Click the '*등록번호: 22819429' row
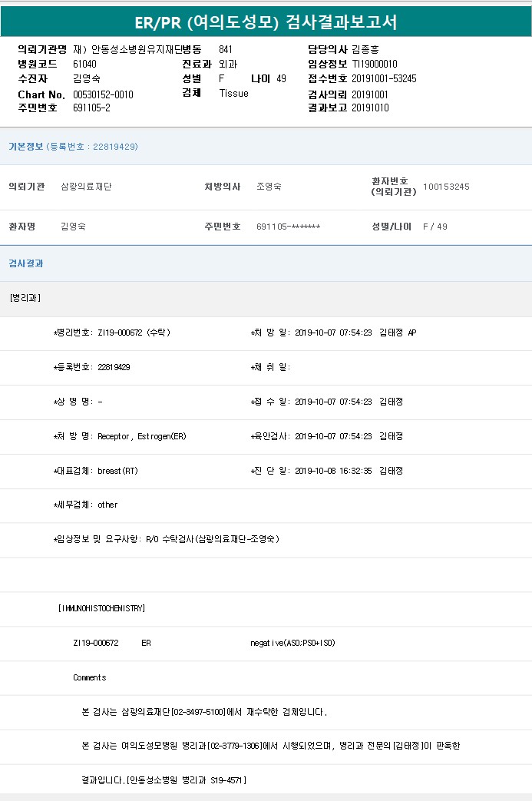 (92, 367)
